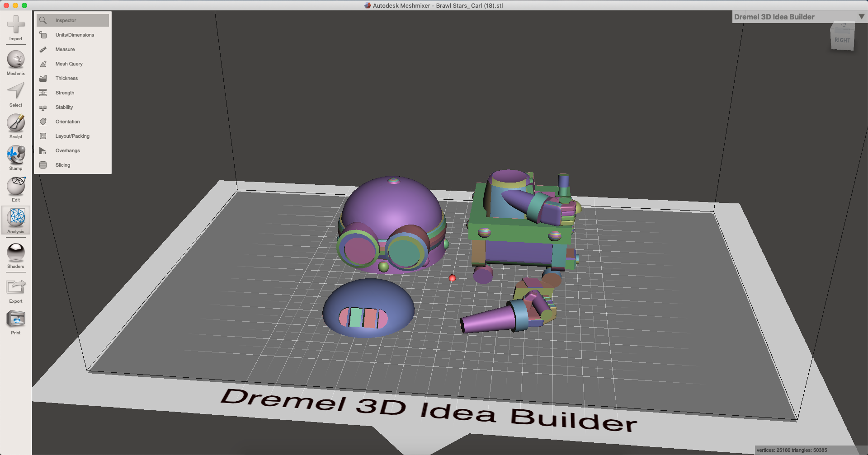Choose Inspector from the Analysis menu
The width and height of the screenshot is (868, 455).
pyautogui.click(x=73, y=20)
